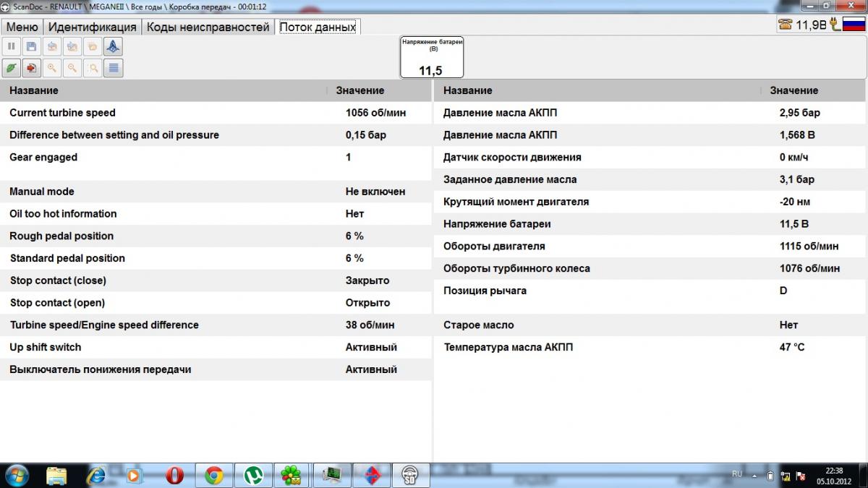Switch to the Коды неисправностей tab
868x488 pixels.
[x=208, y=27]
